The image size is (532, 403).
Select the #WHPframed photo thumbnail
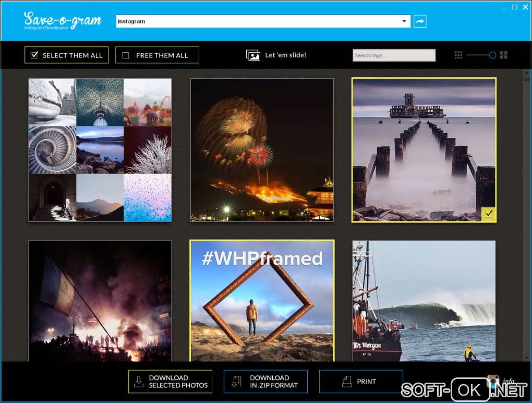coord(262,301)
